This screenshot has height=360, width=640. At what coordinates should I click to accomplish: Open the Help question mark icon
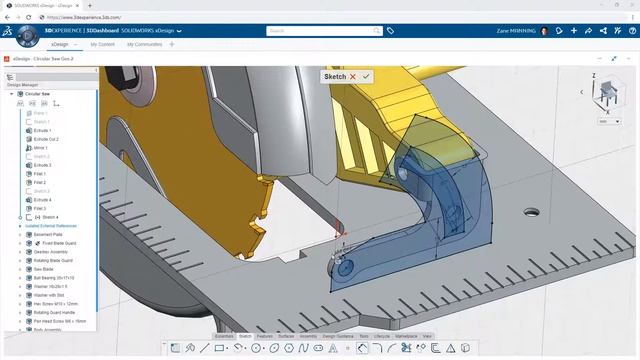tap(632, 31)
